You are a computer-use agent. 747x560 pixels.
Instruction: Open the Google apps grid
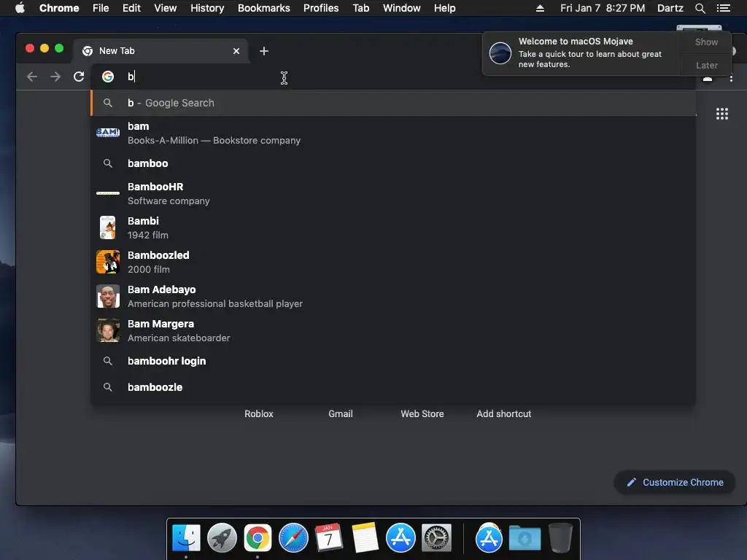click(721, 114)
